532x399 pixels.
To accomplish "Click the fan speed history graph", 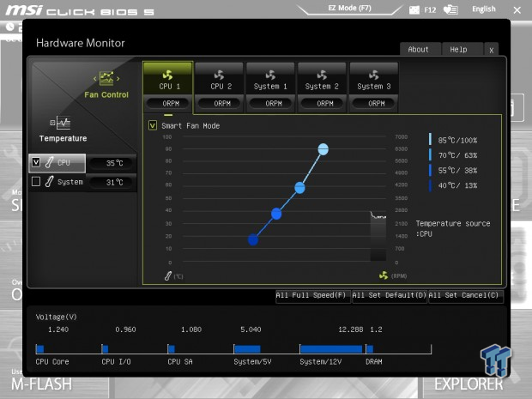I will [378, 236].
